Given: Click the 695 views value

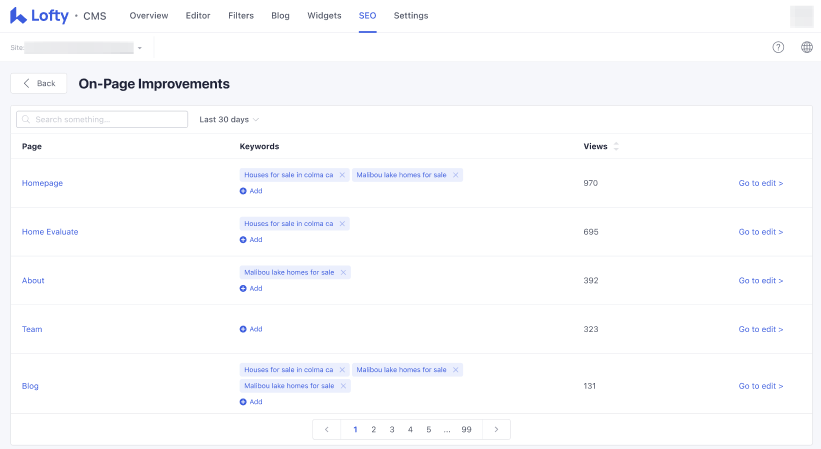Looking at the screenshot, I should (591, 232).
